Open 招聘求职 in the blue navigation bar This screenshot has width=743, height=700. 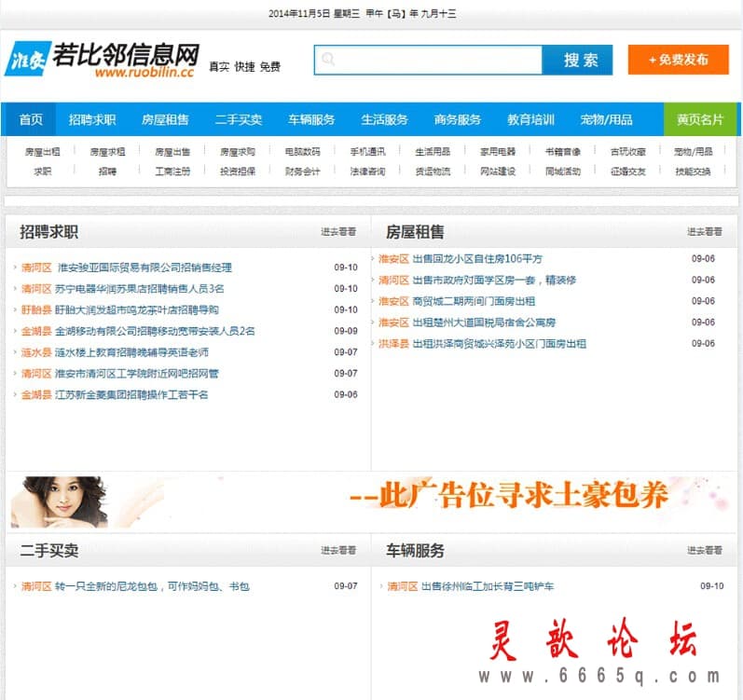tap(92, 119)
